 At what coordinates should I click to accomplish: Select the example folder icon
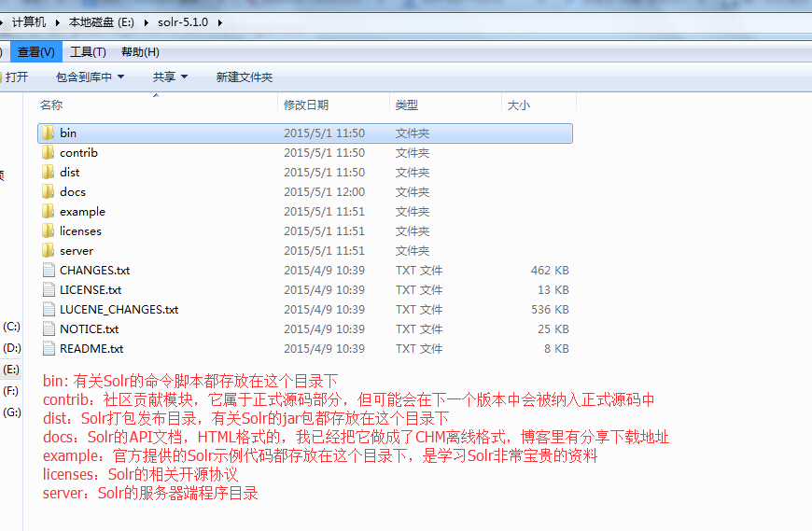(x=48, y=212)
